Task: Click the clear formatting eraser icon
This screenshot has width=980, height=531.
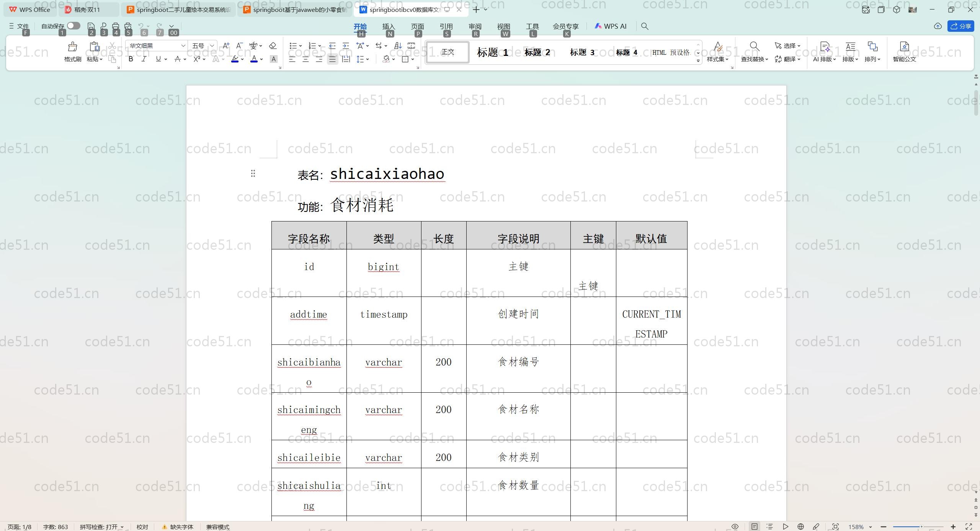Action: point(273,46)
